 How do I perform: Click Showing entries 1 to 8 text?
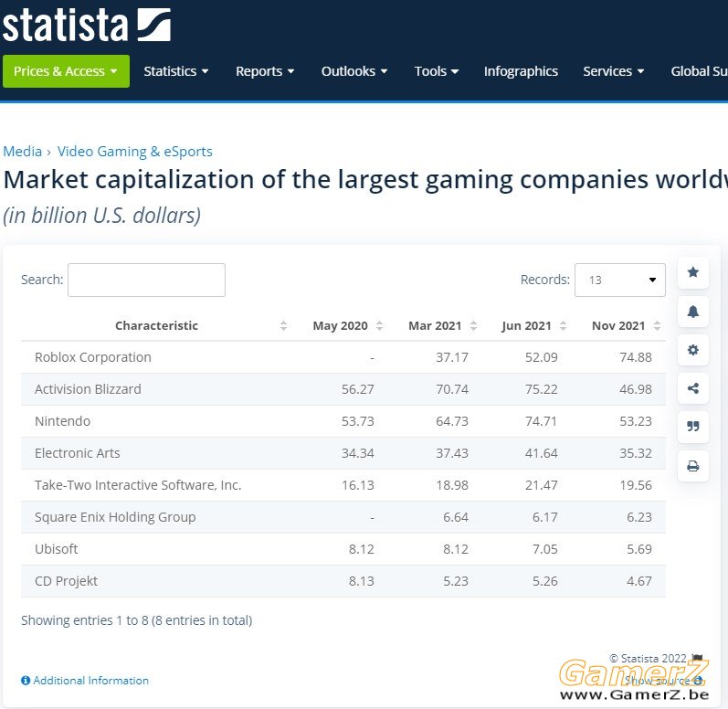[136, 620]
